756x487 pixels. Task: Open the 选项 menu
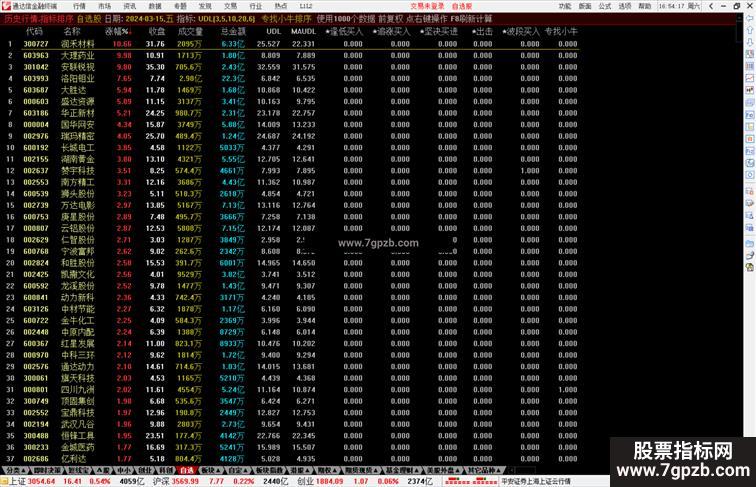pyautogui.click(x=625, y=6)
